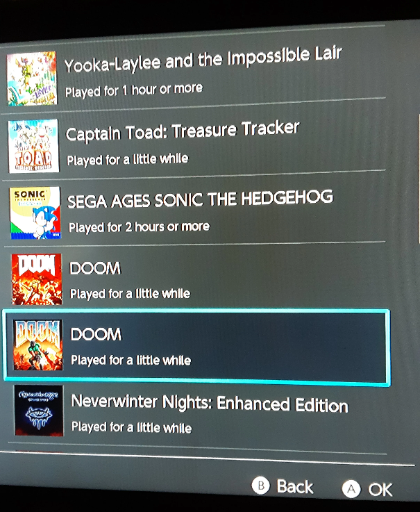Viewport: 420px width, 512px height.
Task: Select Neverwinter Nights: Enhanced Edition title
Action: (x=210, y=404)
